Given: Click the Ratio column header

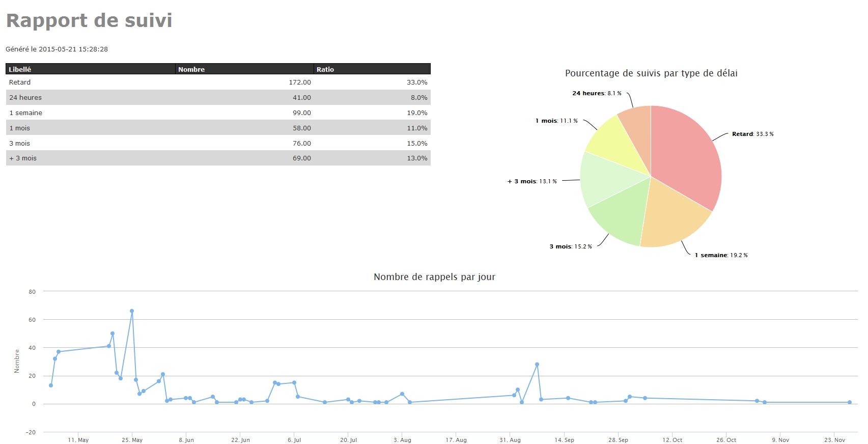Looking at the screenshot, I should click(325, 69).
